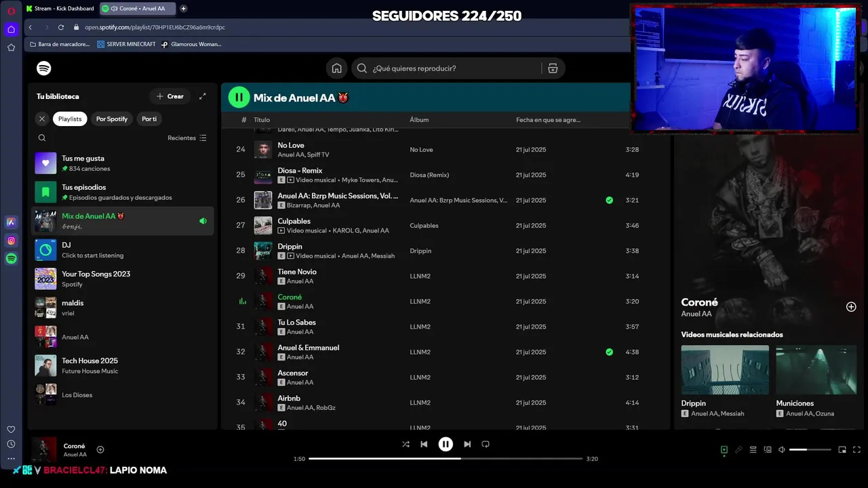Screen dimensions: 868x488
Task: Open lyrics microphone icon
Action: 738,449
